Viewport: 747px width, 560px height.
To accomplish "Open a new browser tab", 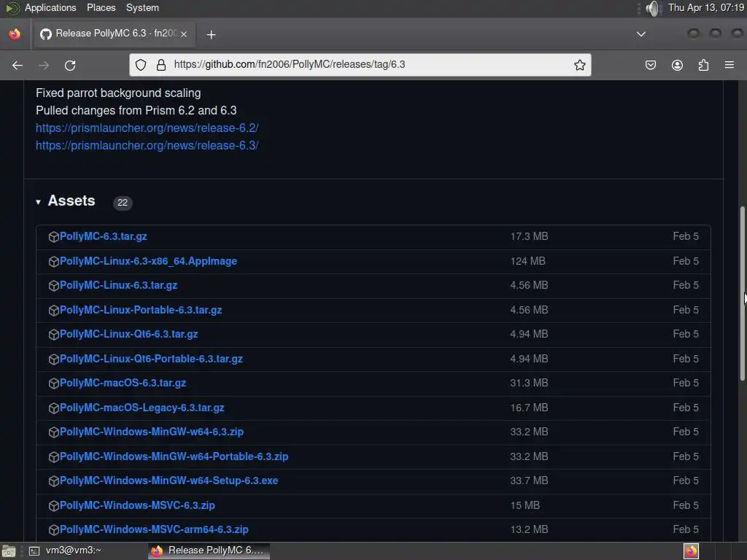I will coord(211,34).
